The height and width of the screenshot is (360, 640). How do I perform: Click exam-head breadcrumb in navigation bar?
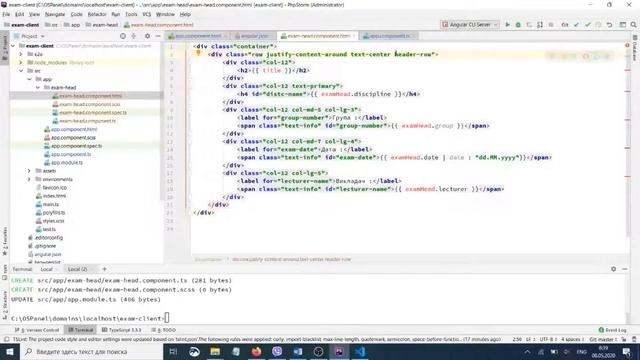pyautogui.click(x=102, y=25)
